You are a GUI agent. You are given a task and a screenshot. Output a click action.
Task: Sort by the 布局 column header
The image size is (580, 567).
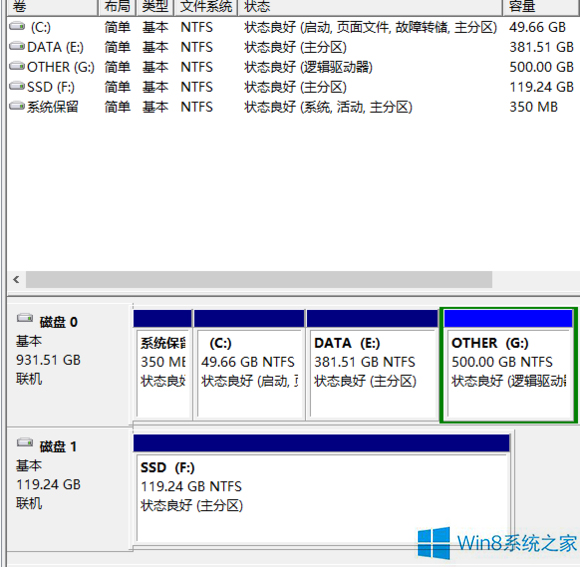117,7
